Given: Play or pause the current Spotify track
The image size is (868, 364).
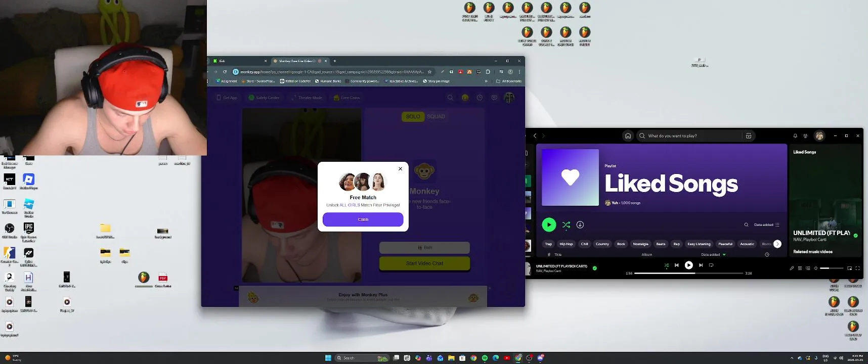Looking at the screenshot, I should (x=688, y=265).
